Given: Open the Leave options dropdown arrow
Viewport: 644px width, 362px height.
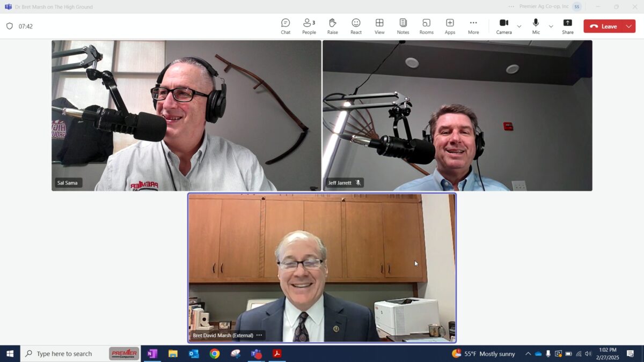Looking at the screenshot, I should tap(629, 26).
